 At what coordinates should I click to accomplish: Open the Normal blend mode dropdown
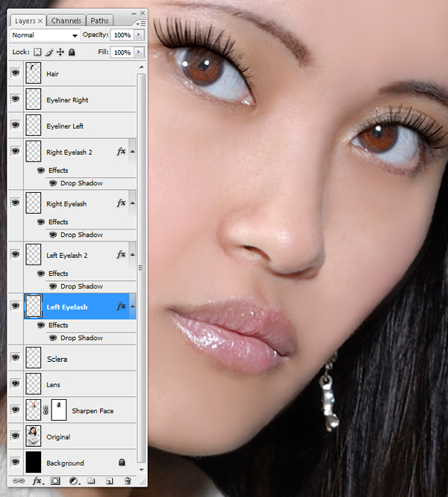[x=45, y=35]
